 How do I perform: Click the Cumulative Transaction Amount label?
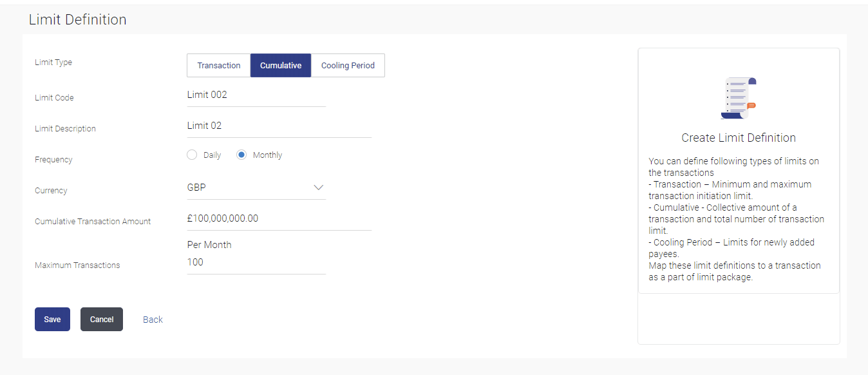point(93,222)
